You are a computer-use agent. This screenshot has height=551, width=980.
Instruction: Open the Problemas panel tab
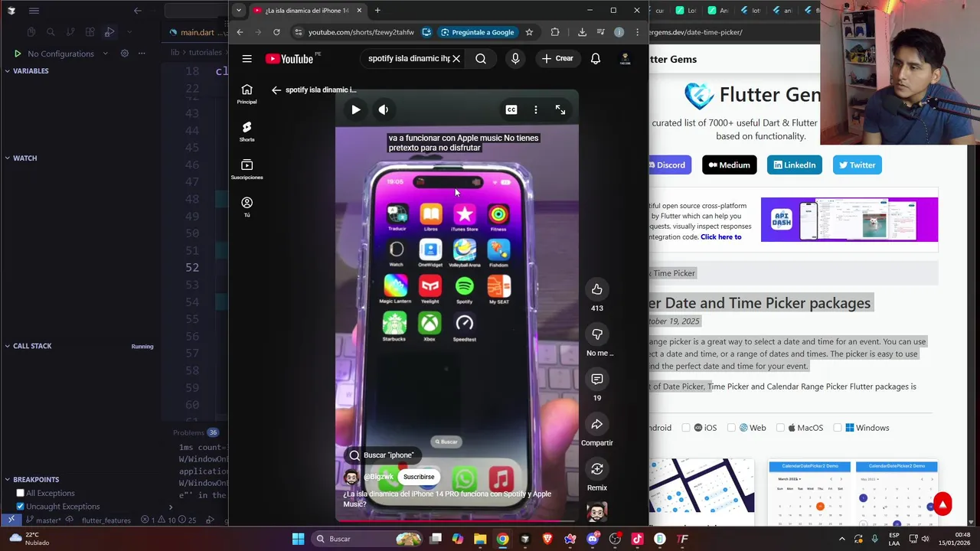click(x=195, y=432)
